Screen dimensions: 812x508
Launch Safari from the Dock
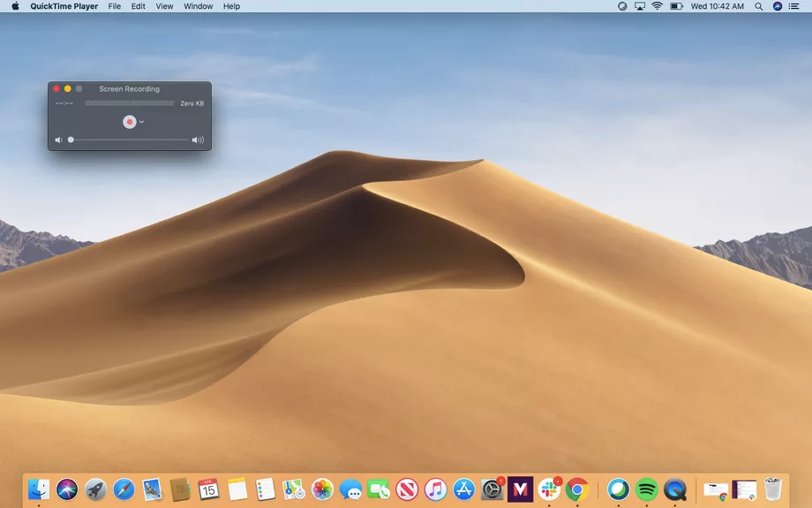tap(124, 489)
